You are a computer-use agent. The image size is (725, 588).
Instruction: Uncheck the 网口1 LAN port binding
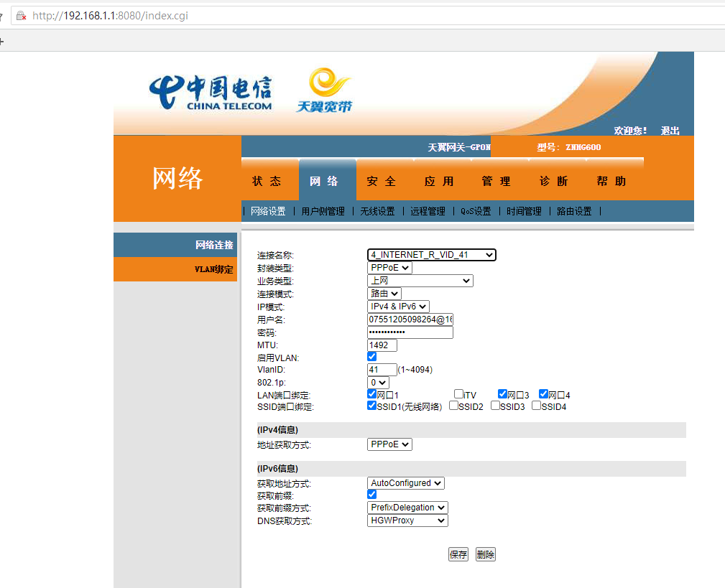[371, 394]
